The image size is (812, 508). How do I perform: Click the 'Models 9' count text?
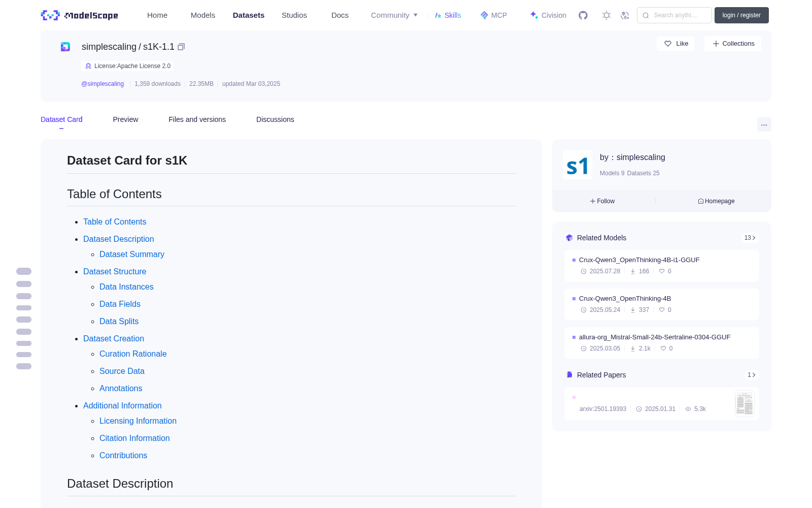point(612,173)
